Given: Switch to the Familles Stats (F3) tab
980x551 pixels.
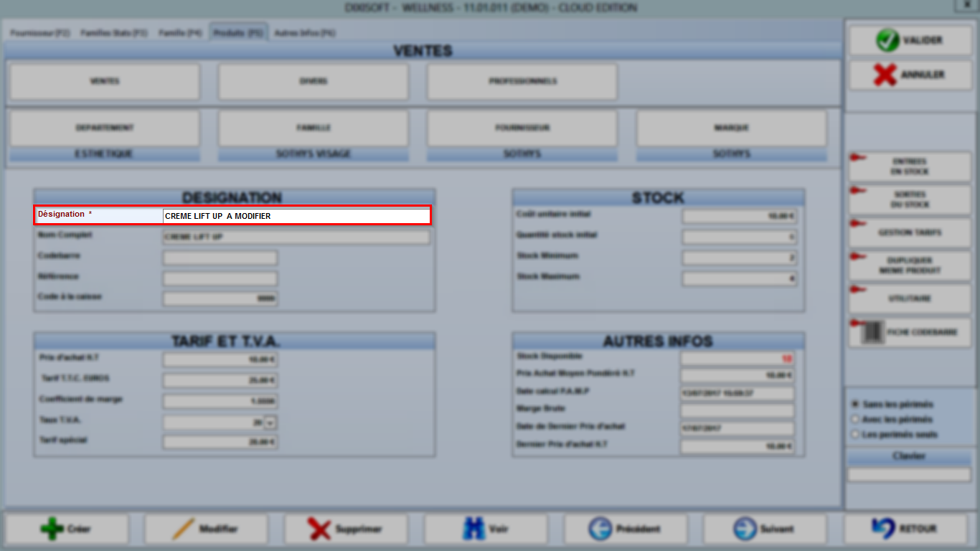Looking at the screenshot, I should click(x=114, y=33).
